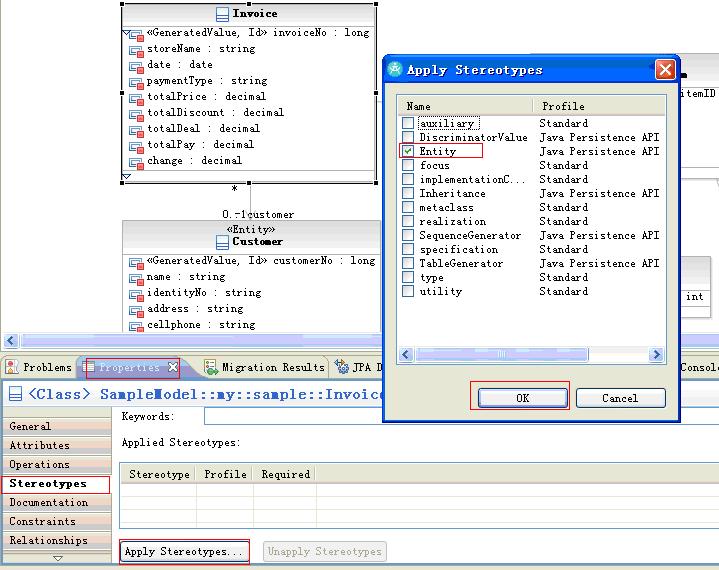The height and width of the screenshot is (570, 719).
Task: Select the address attribute icon
Action: point(136,310)
